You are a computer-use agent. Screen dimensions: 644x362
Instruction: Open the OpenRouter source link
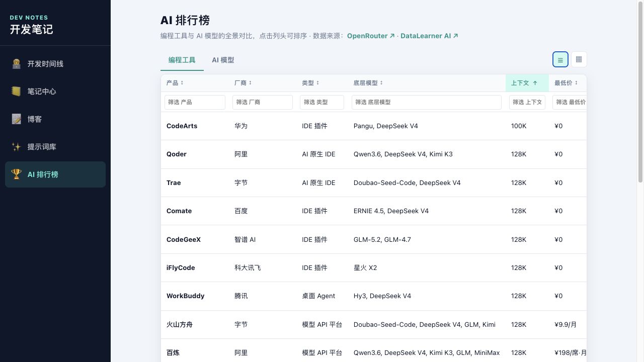pos(371,36)
